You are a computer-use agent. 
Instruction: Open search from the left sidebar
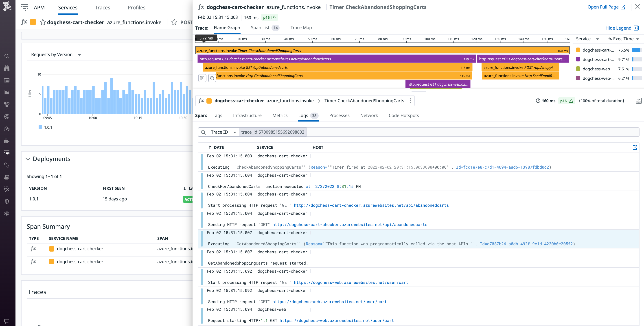pos(7,56)
